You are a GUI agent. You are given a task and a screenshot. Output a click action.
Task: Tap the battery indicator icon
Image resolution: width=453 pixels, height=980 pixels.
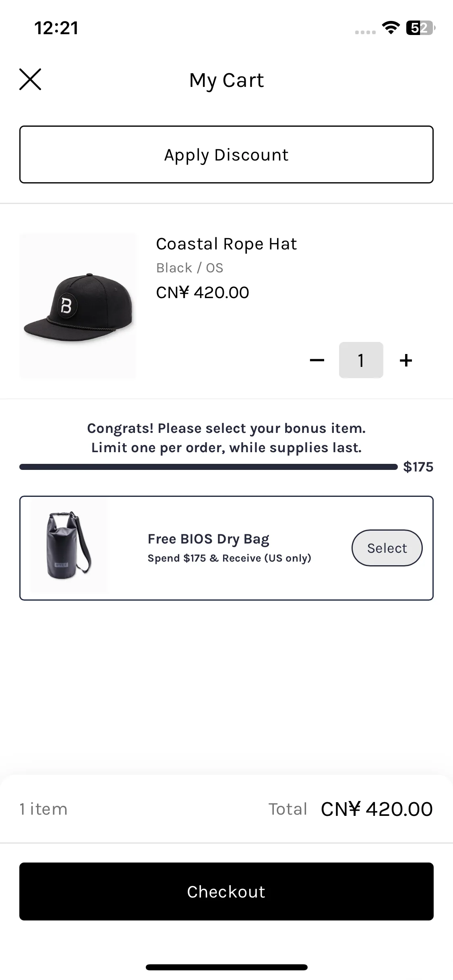420,28
